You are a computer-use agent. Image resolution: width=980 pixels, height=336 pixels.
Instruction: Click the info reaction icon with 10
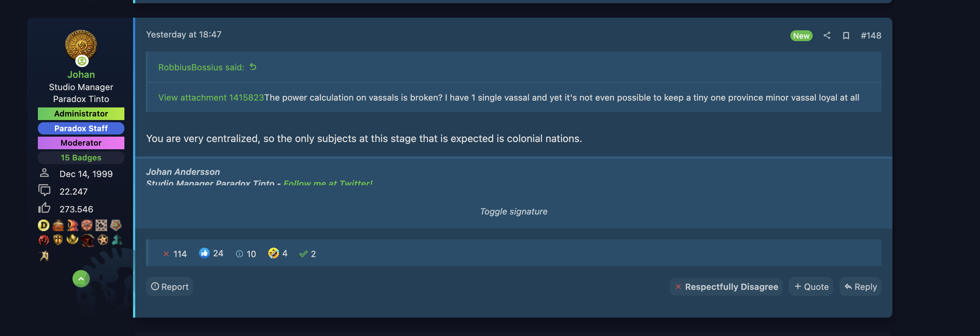[x=246, y=254]
